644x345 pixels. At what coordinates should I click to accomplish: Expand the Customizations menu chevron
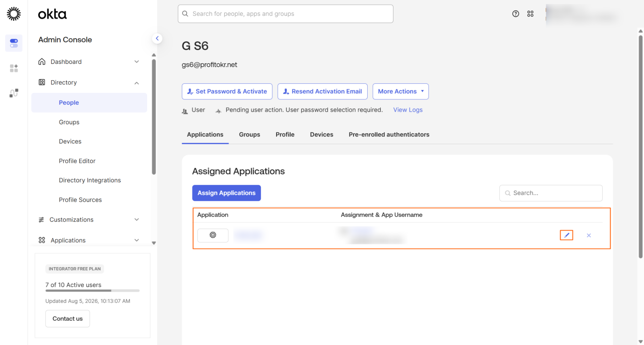137,220
